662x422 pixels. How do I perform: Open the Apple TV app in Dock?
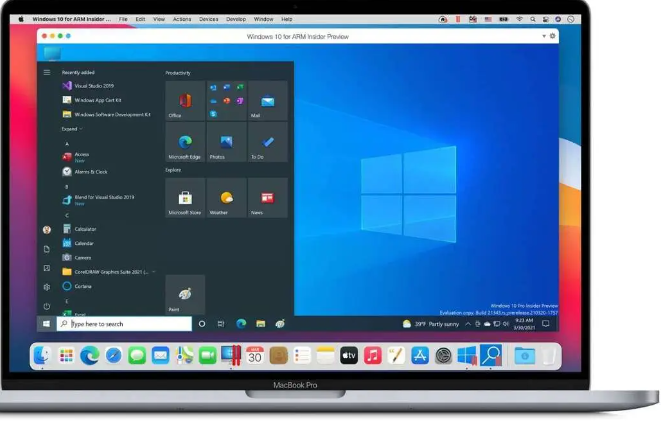[x=349, y=355]
